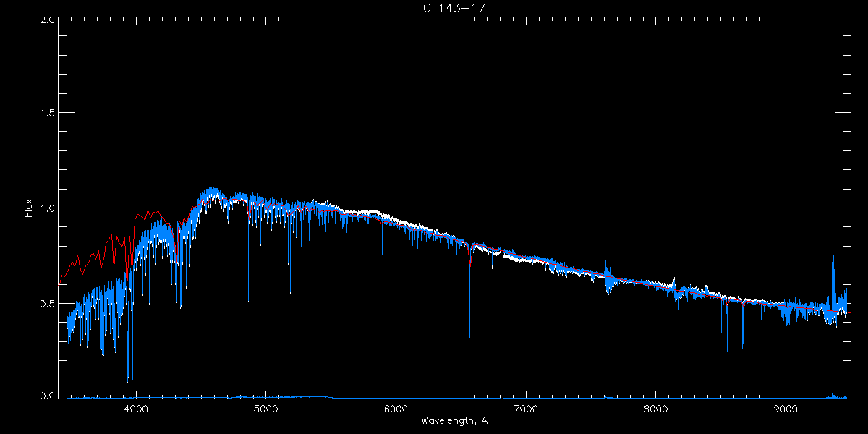Pick the spectrum peak near 4600
Image resolution: width=868 pixels, height=434 pixels.
pos(213,187)
